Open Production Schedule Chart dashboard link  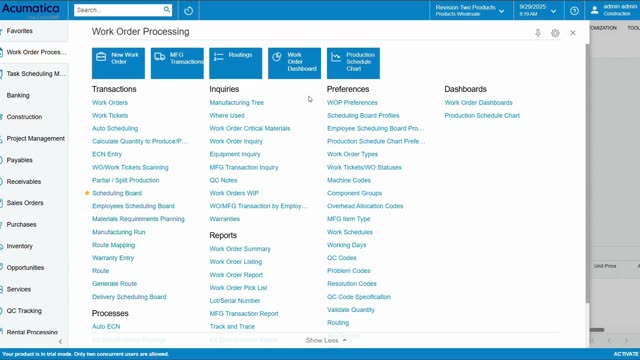[482, 116]
